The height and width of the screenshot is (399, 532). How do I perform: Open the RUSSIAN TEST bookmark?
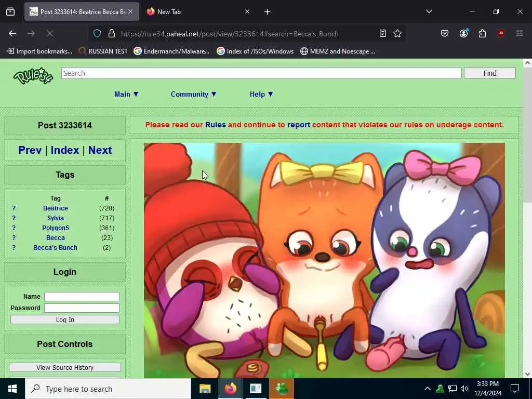[x=103, y=51]
